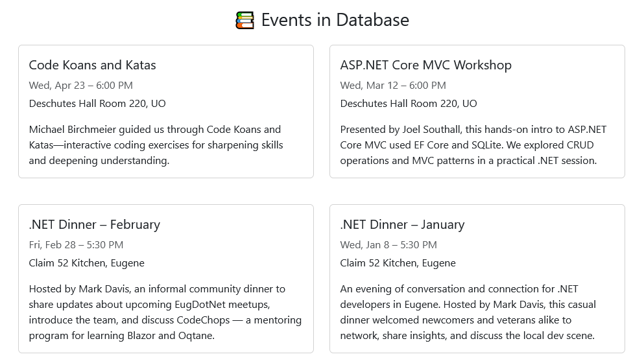Select the .NET Dinner – January event card
644x363 pixels.
point(477,279)
